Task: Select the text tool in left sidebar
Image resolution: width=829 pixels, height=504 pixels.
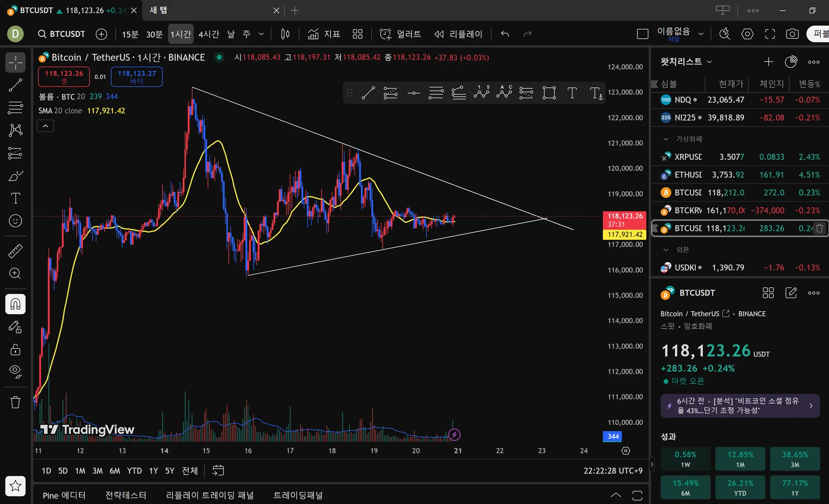Action: pyautogui.click(x=15, y=198)
